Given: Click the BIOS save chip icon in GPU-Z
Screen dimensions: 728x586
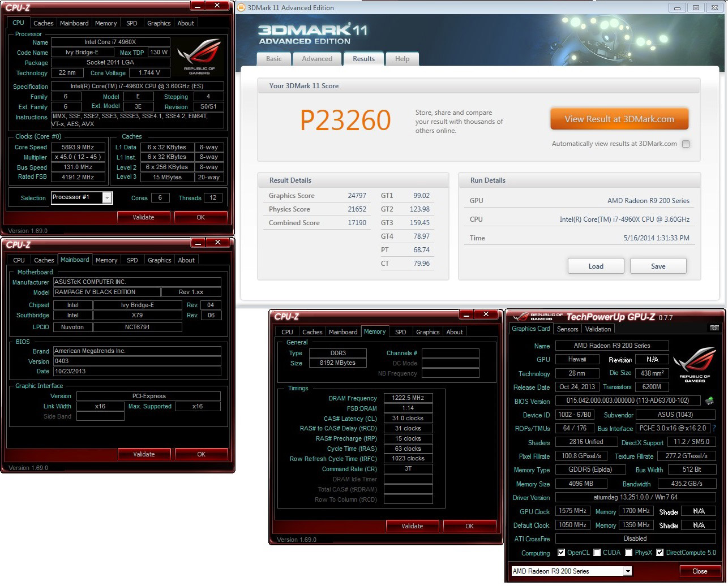Looking at the screenshot, I should 709,401.
